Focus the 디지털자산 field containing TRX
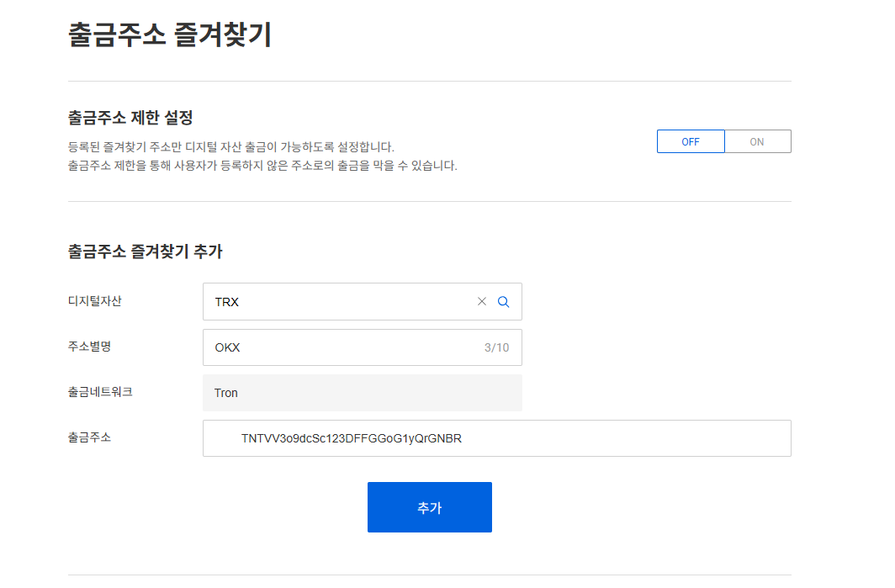Screen dimensions: 895x588 (363, 301)
